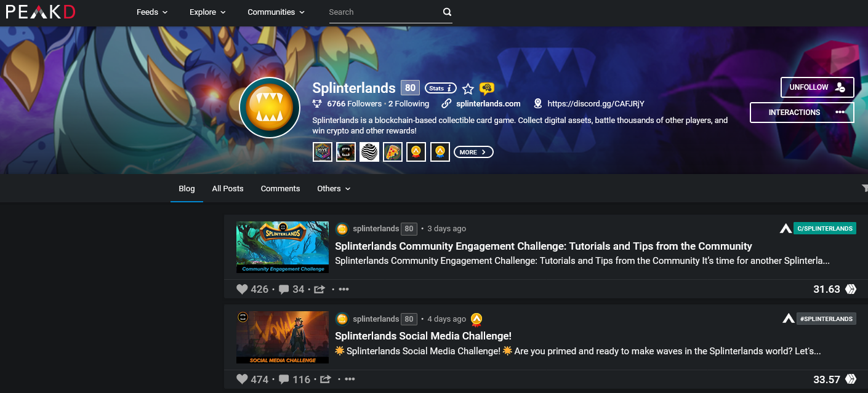Open Community Engagement Challenge post title

[x=544, y=246]
